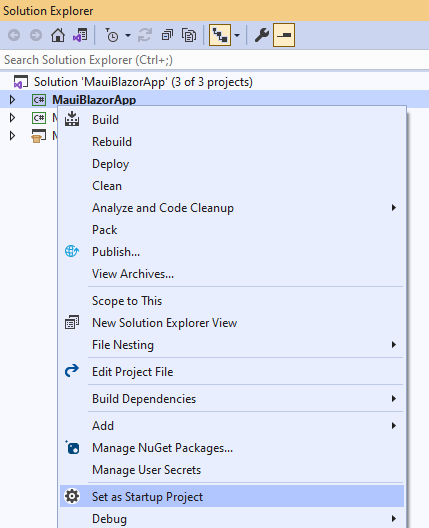The image size is (429, 528).
Task: Open the Pending Changes Filter clock icon
Action: tap(112, 35)
